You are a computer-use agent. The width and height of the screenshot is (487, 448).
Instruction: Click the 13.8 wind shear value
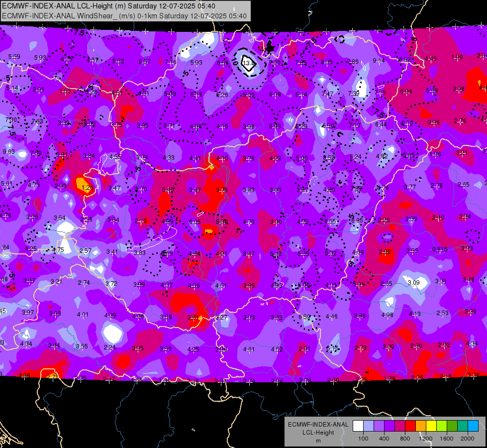[x=249, y=63]
